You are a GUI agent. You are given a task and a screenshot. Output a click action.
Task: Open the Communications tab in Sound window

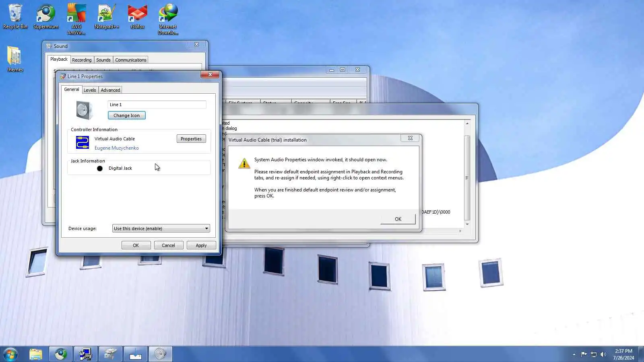click(x=131, y=60)
